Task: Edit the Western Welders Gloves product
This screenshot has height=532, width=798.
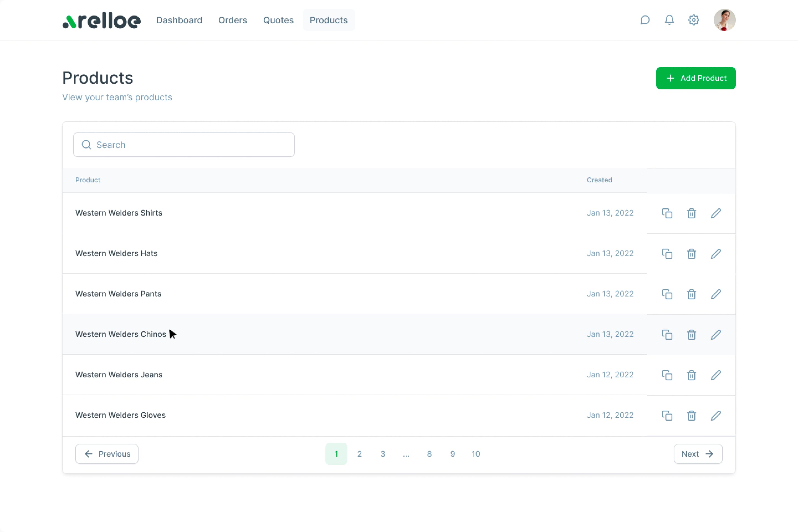Action: coord(716,415)
